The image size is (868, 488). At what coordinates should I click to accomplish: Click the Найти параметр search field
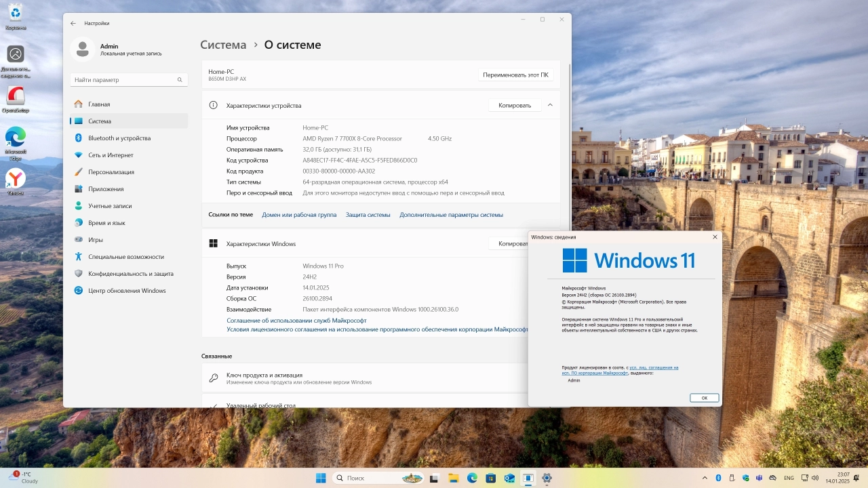[130, 80]
